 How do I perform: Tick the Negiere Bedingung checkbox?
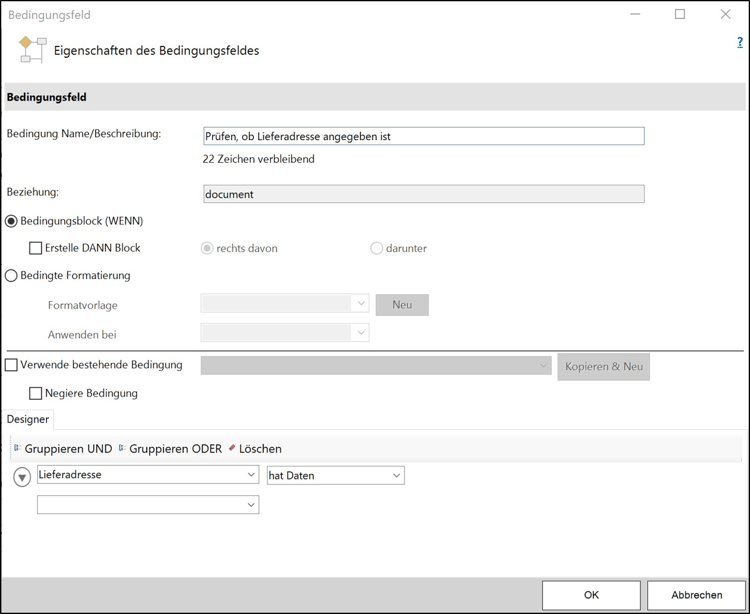[35, 394]
